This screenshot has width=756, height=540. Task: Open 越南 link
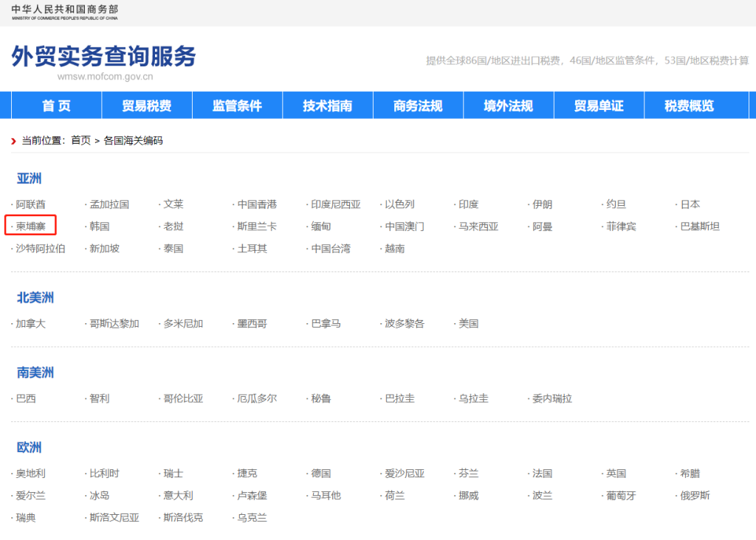coord(395,249)
